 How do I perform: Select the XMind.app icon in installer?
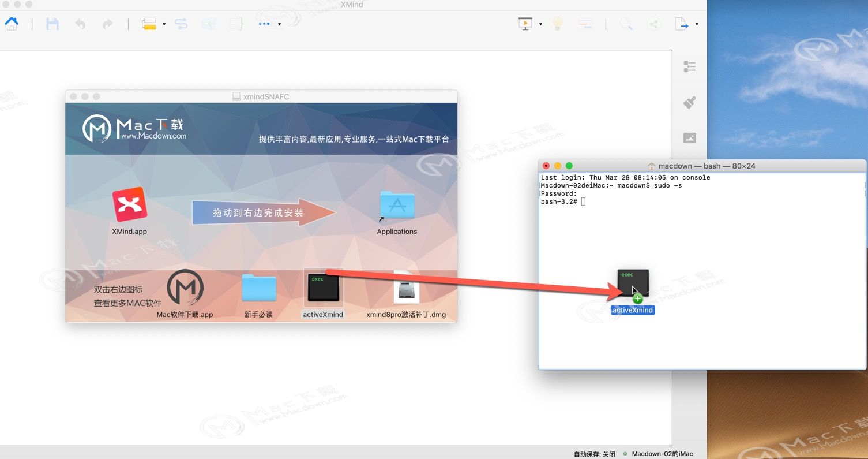click(129, 205)
